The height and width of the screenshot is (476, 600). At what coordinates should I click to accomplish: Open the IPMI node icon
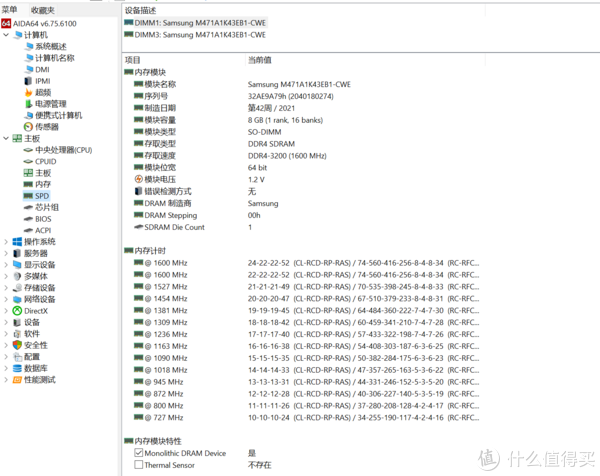tap(28, 81)
